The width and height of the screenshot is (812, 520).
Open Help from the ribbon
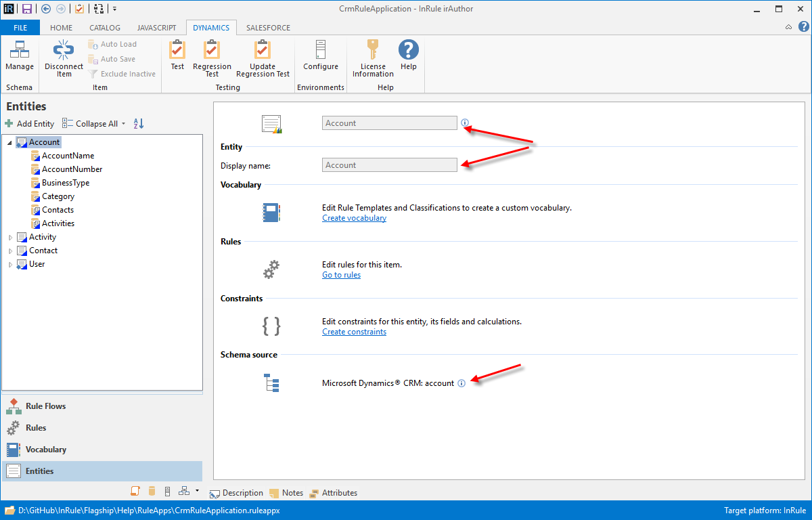coord(409,56)
